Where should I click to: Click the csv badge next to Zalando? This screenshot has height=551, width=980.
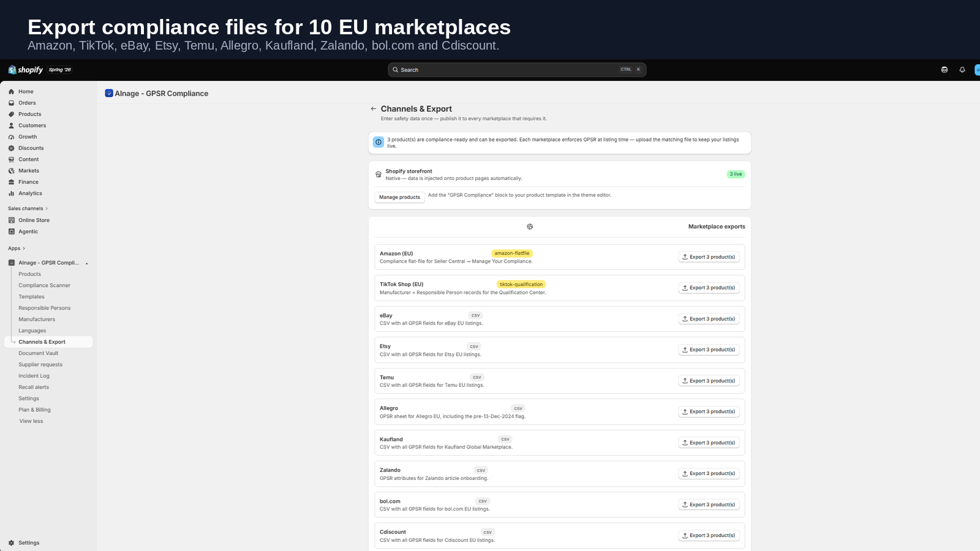point(481,470)
